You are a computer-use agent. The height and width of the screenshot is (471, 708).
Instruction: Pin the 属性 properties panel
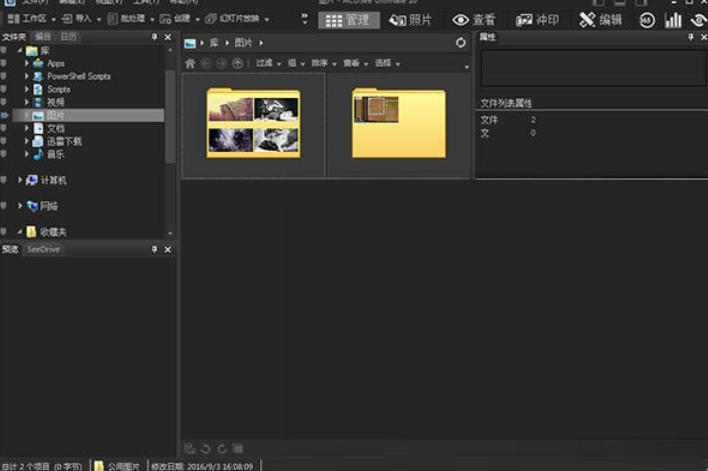pyautogui.click(x=690, y=37)
